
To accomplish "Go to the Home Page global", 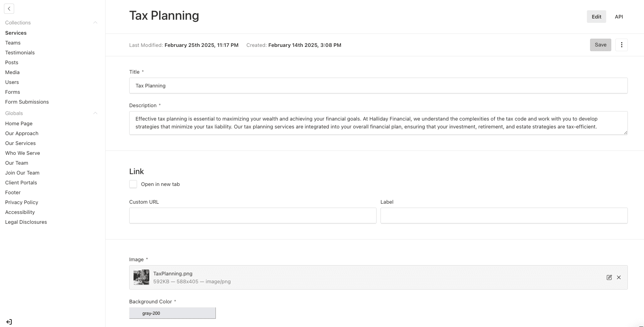I will (19, 123).
